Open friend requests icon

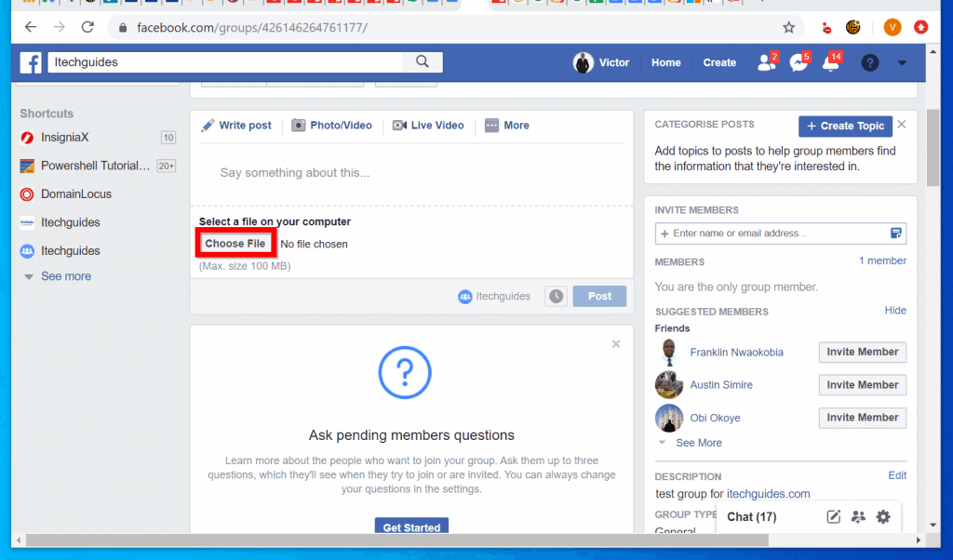coord(767,62)
